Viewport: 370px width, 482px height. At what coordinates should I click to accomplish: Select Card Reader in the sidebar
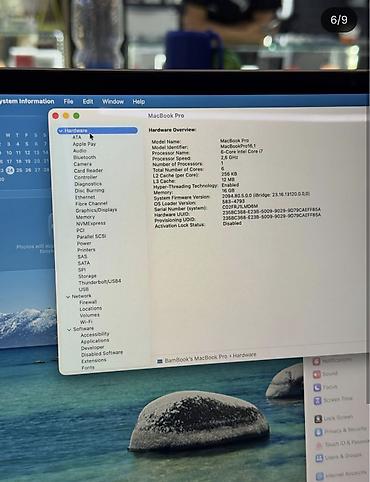[x=88, y=171]
